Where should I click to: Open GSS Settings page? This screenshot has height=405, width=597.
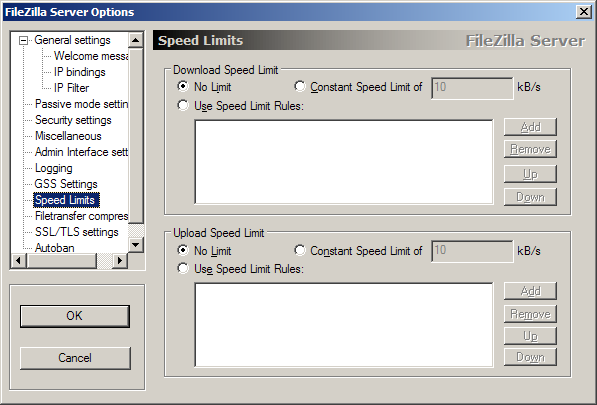click(66, 184)
